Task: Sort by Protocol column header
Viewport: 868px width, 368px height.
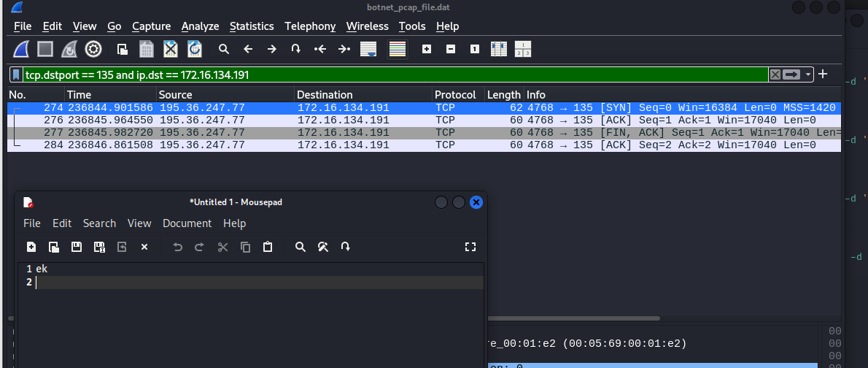Action: pos(458,95)
